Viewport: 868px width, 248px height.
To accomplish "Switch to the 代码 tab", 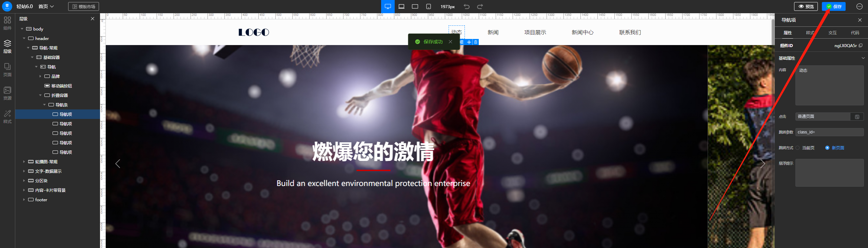I will (x=855, y=33).
